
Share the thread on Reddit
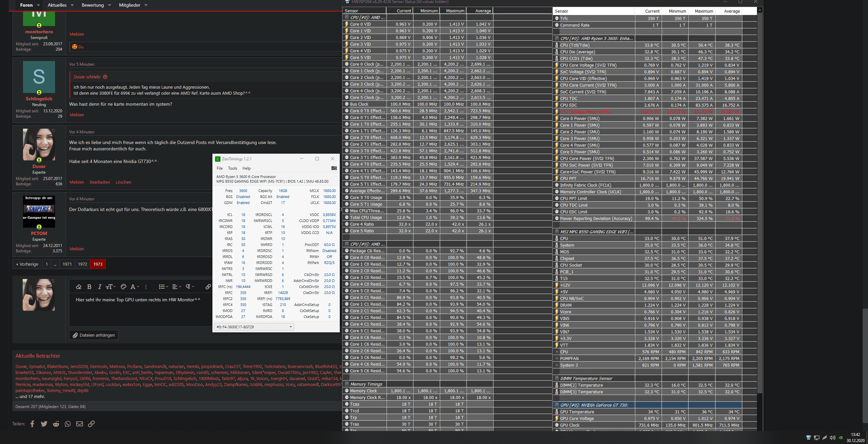(x=56, y=424)
